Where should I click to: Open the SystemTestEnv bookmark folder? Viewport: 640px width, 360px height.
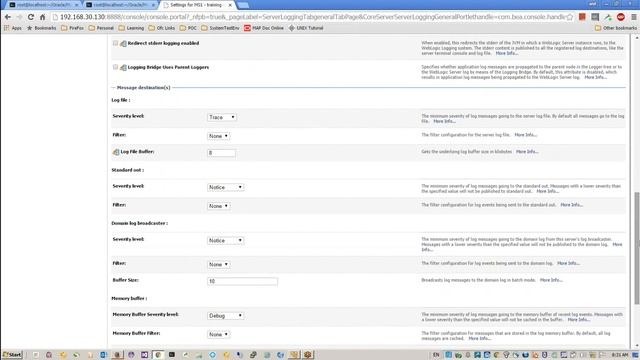(x=220, y=28)
